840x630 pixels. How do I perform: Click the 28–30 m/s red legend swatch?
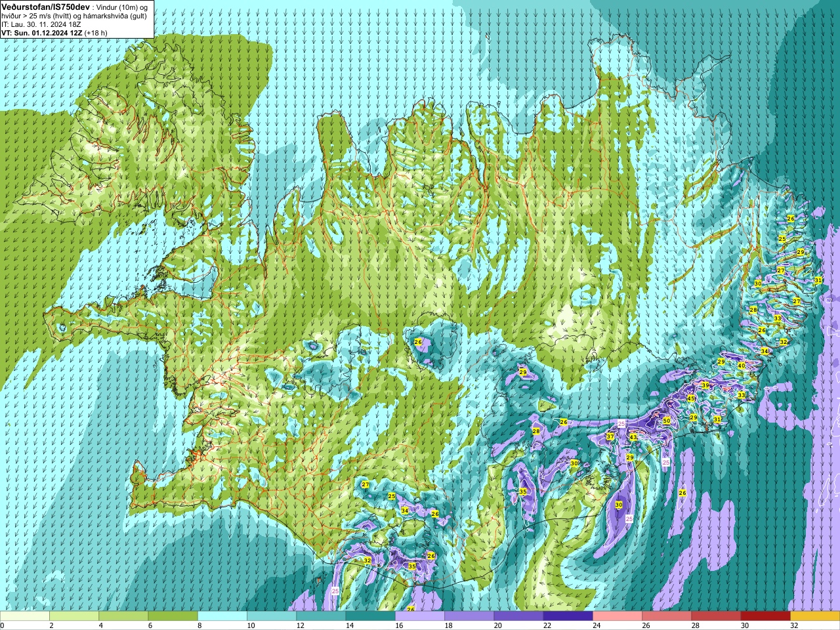[716, 616]
